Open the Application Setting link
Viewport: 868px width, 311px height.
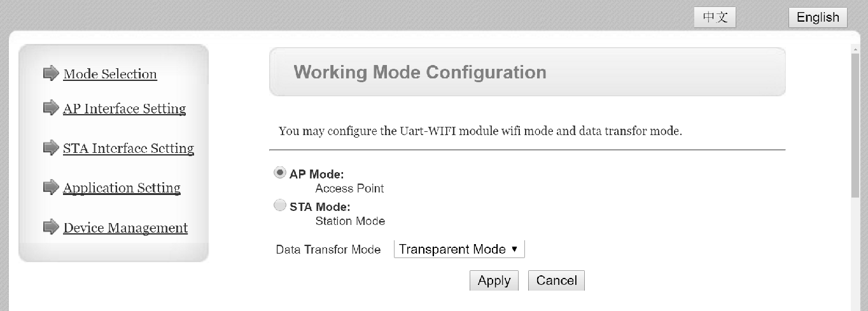[122, 188]
